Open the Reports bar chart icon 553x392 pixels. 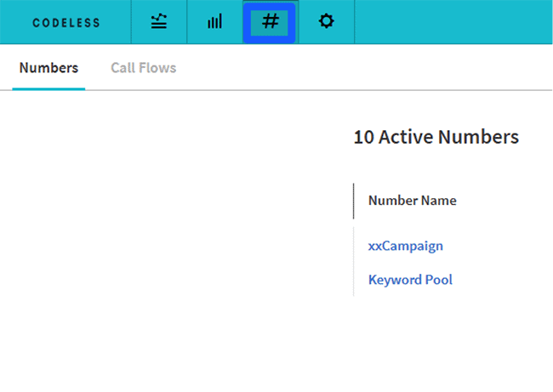coord(214,22)
